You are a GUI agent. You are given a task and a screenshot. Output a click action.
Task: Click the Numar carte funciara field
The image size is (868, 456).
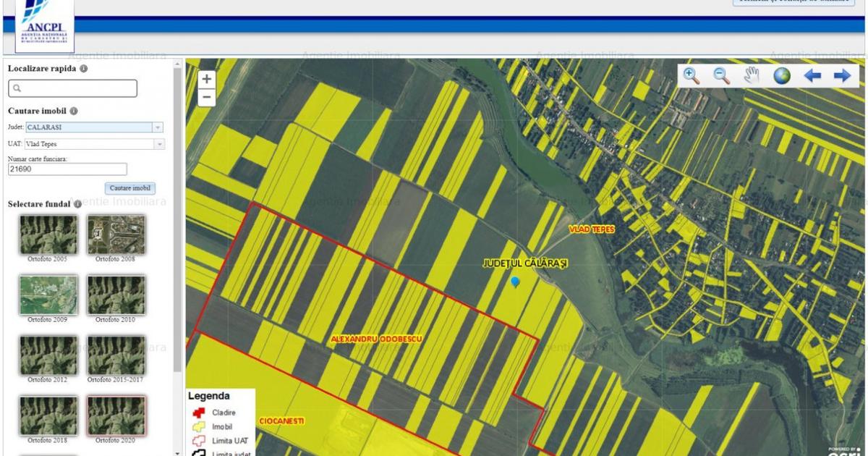coord(67,169)
